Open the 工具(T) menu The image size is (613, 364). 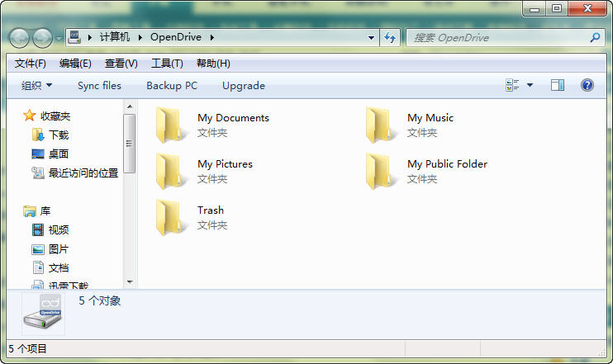(x=166, y=64)
